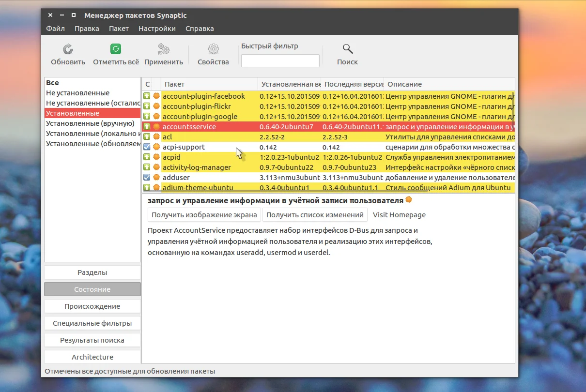Click the Быстрый фильтр input field
This screenshot has height=392, width=586.
(x=280, y=61)
